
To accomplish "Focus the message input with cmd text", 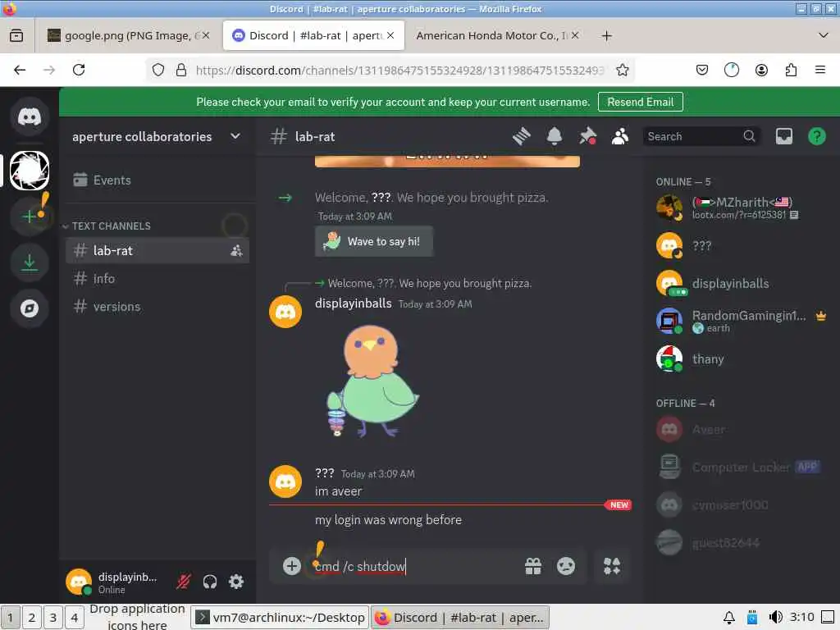I will coord(413,566).
